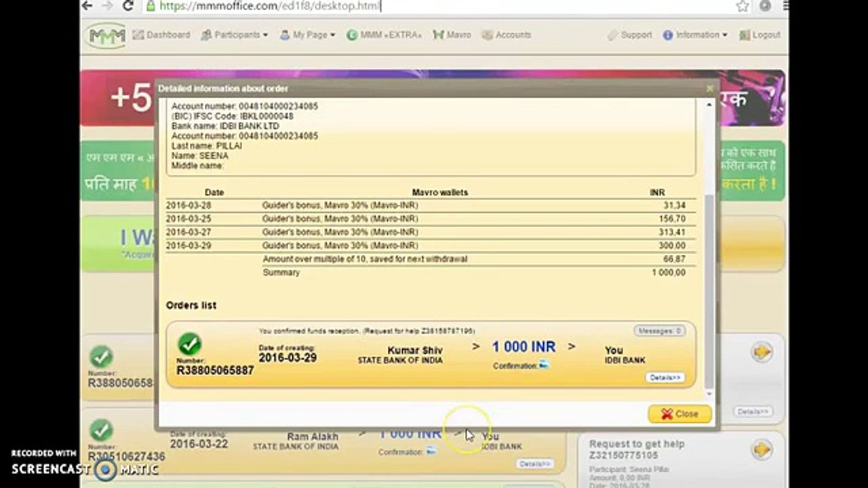Click the summary total 1 000,00

(x=669, y=272)
